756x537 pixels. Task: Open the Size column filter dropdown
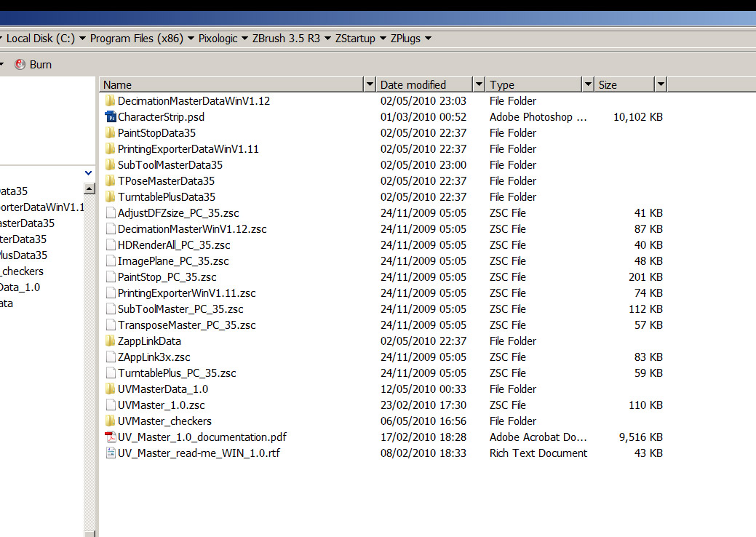(x=661, y=84)
